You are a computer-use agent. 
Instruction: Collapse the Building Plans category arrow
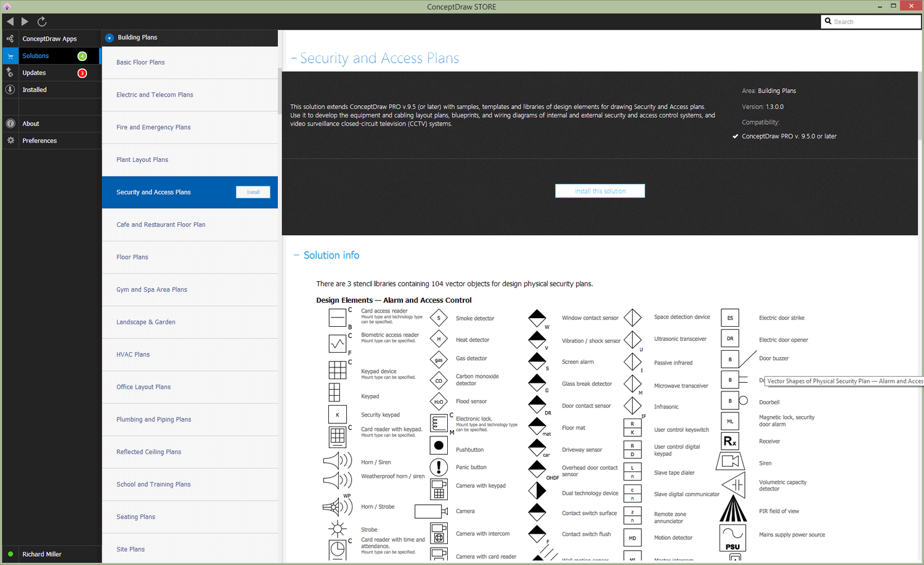[x=109, y=38]
